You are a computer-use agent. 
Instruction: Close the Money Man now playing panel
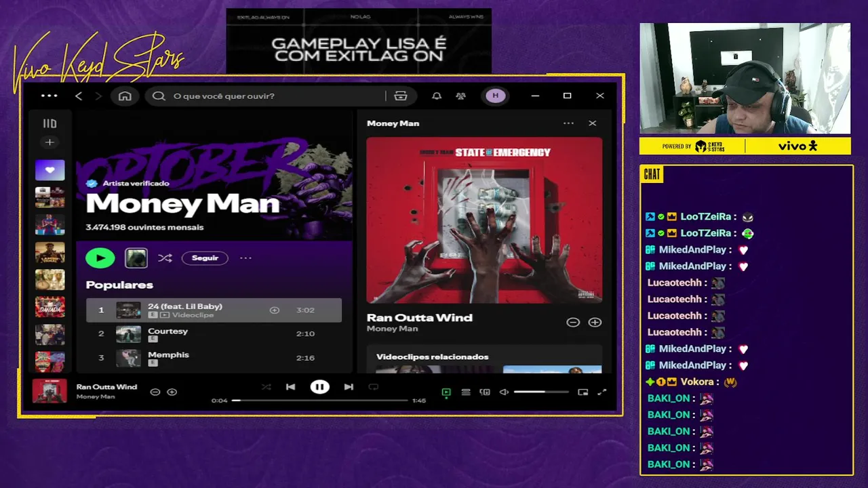pos(593,123)
